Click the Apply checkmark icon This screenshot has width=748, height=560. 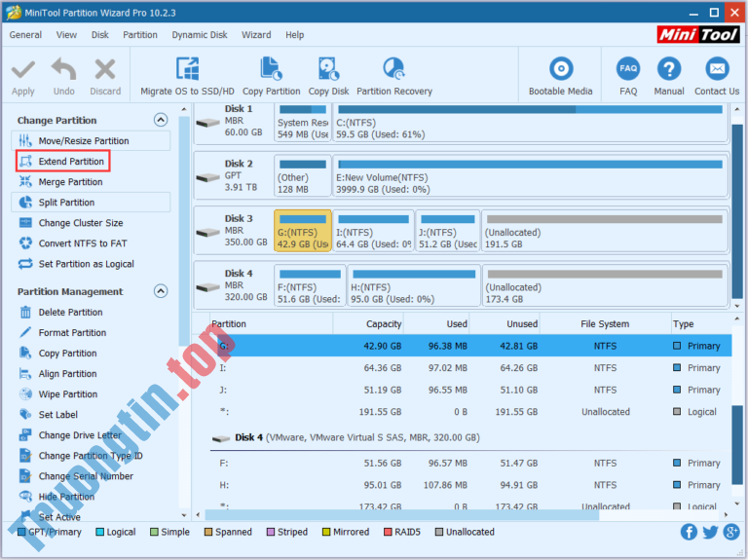pos(23,70)
